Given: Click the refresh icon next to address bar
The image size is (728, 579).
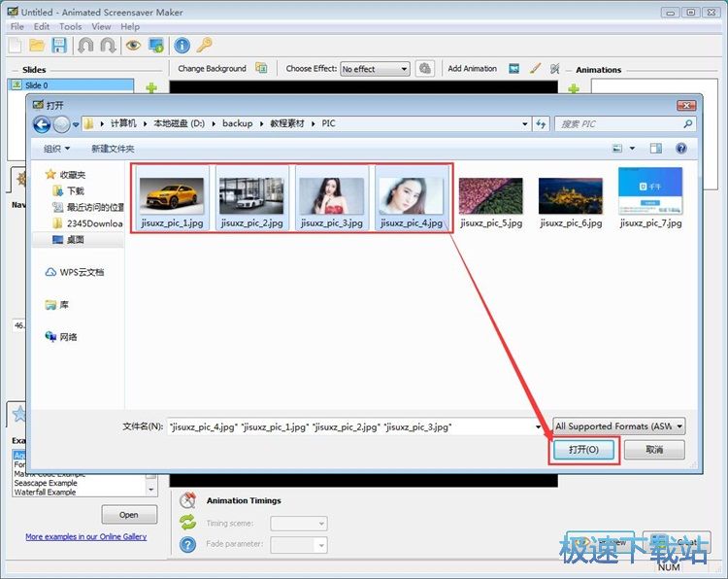Looking at the screenshot, I should point(541,124).
